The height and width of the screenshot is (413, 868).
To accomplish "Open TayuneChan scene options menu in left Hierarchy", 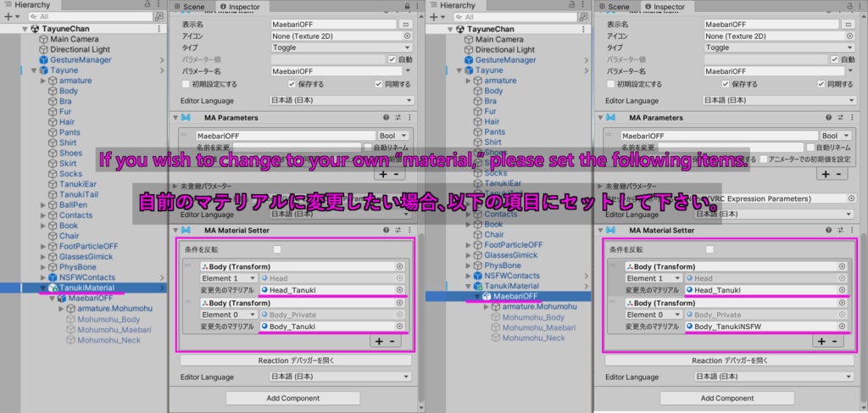I will click(159, 29).
